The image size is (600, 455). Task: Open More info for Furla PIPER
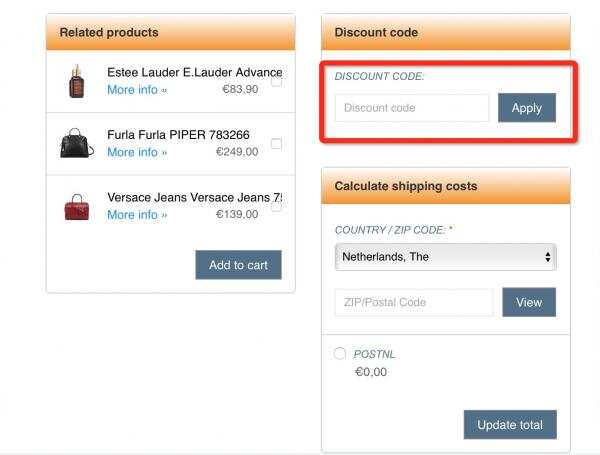pyautogui.click(x=137, y=152)
